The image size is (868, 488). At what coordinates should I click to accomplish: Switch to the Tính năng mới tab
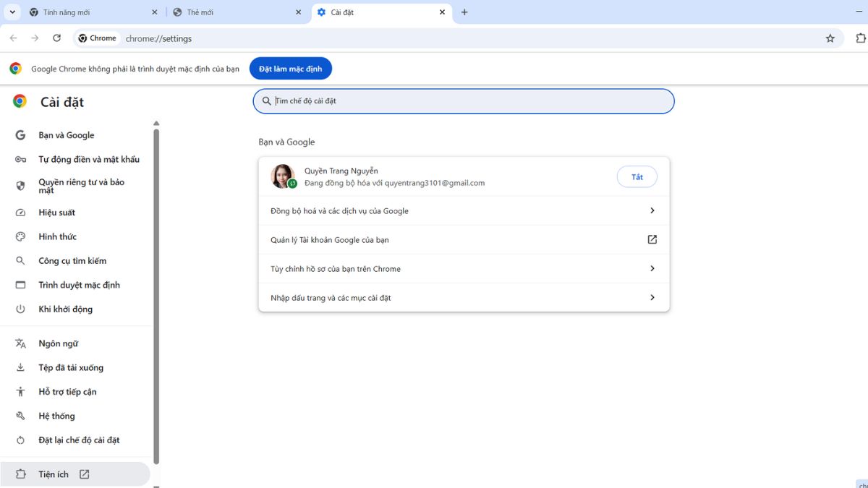coord(94,12)
